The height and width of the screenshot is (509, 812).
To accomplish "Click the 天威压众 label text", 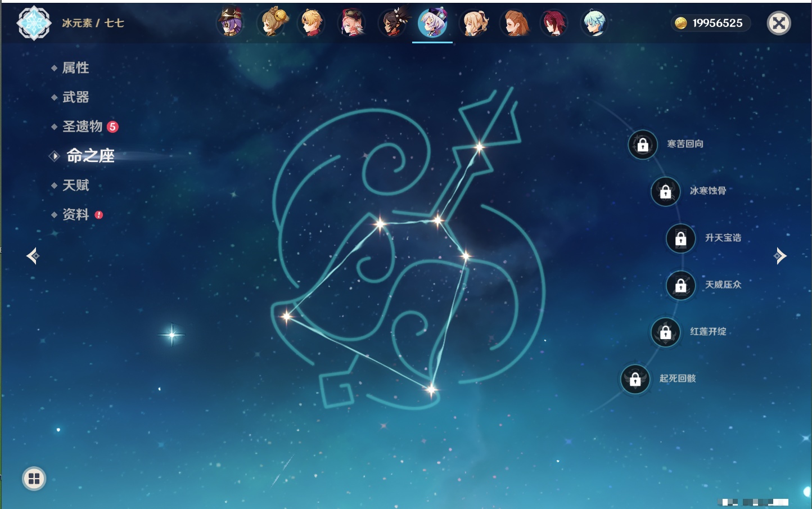I will click(723, 285).
